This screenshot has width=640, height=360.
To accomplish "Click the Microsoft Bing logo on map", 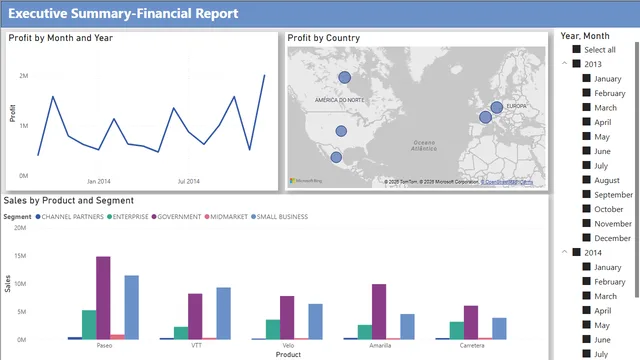I will click(306, 180).
